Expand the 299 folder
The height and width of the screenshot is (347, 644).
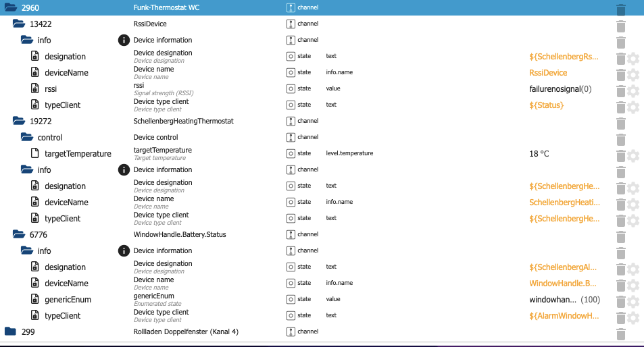pyautogui.click(x=10, y=332)
